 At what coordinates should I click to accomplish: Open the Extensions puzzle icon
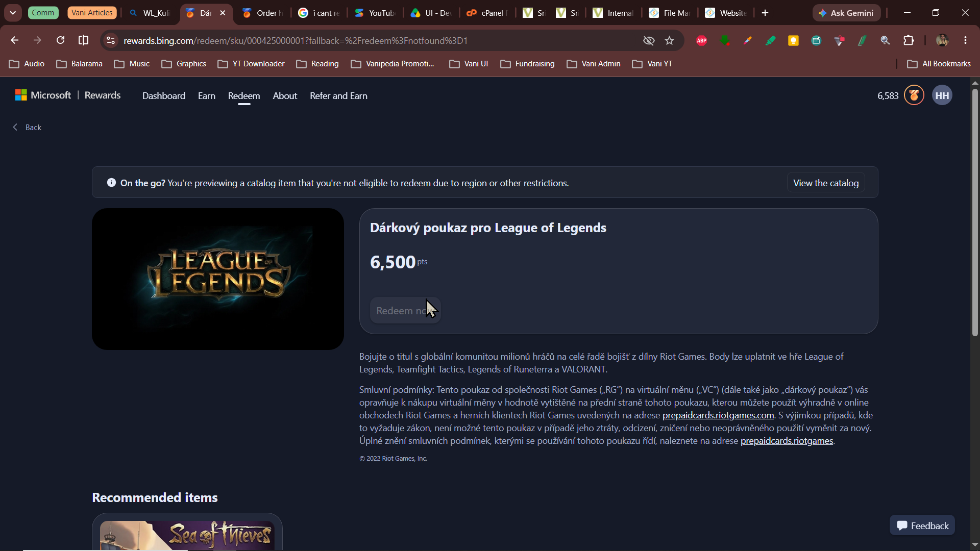coord(909,40)
